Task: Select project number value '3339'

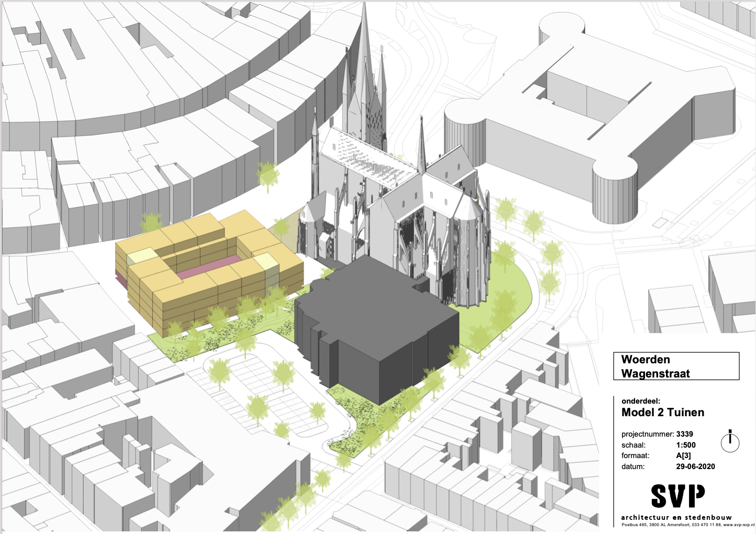Action: pyautogui.click(x=685, y=434)
